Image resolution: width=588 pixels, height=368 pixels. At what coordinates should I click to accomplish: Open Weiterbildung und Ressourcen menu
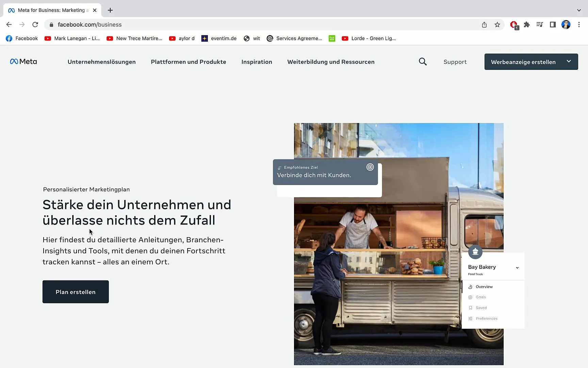pos(331,62)
